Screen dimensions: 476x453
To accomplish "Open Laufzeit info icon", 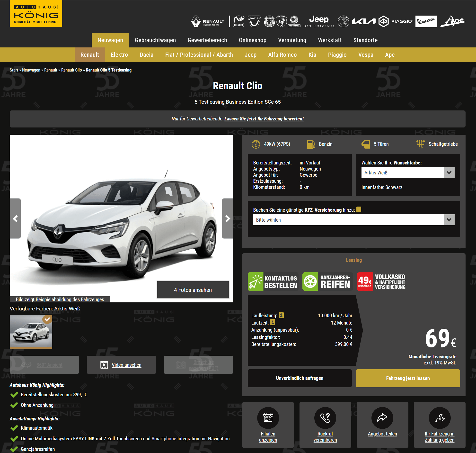I will tap(273, 322).
